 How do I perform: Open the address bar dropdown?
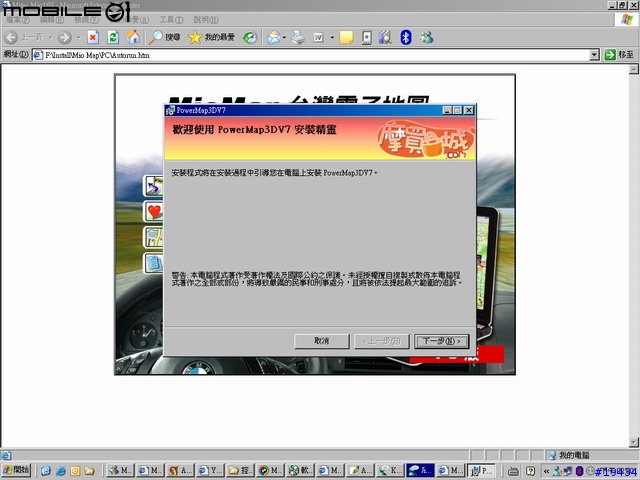[595, 55]
